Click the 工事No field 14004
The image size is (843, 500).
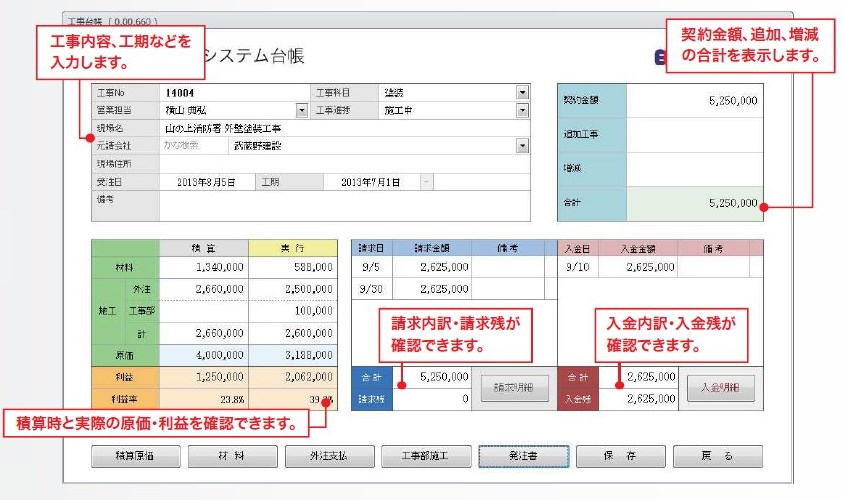pyautogui.click(x=235, y=92)
